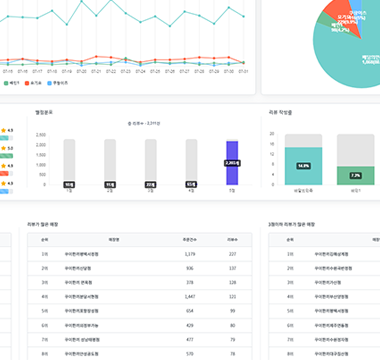
Task: Toggle the red legend marker under the line chart
Action: [x=27, y=83]
